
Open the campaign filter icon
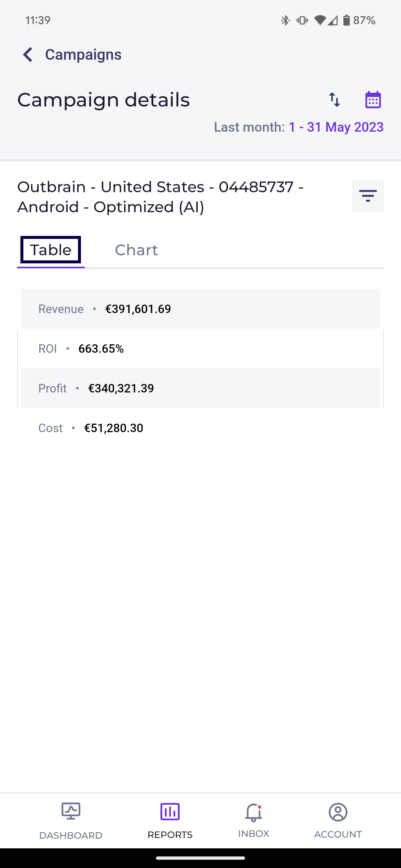[x=368, y=196]
